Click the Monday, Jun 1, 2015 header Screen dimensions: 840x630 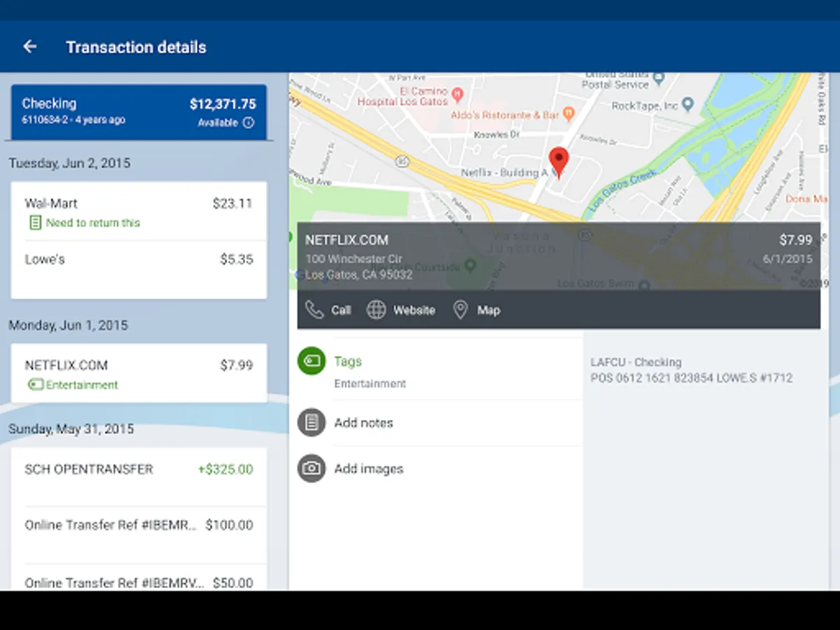coord(68,325)
